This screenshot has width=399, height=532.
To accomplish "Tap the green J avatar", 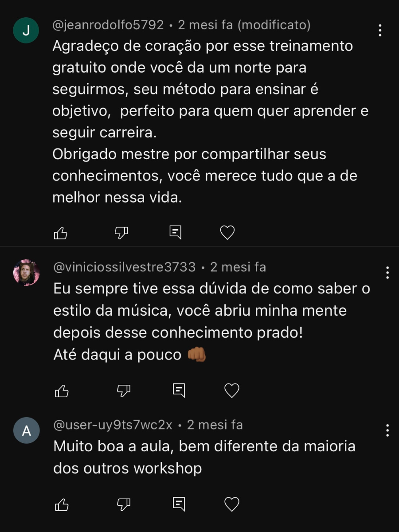I will point(26,31).
